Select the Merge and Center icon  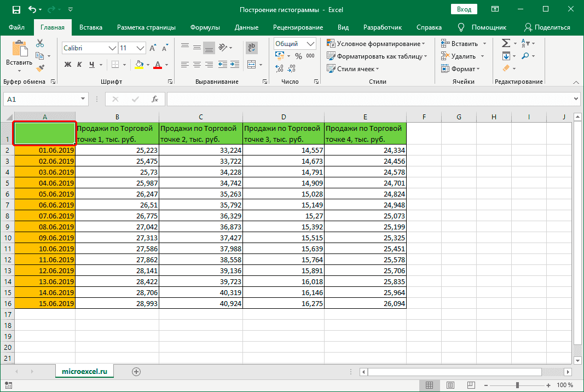251,64
